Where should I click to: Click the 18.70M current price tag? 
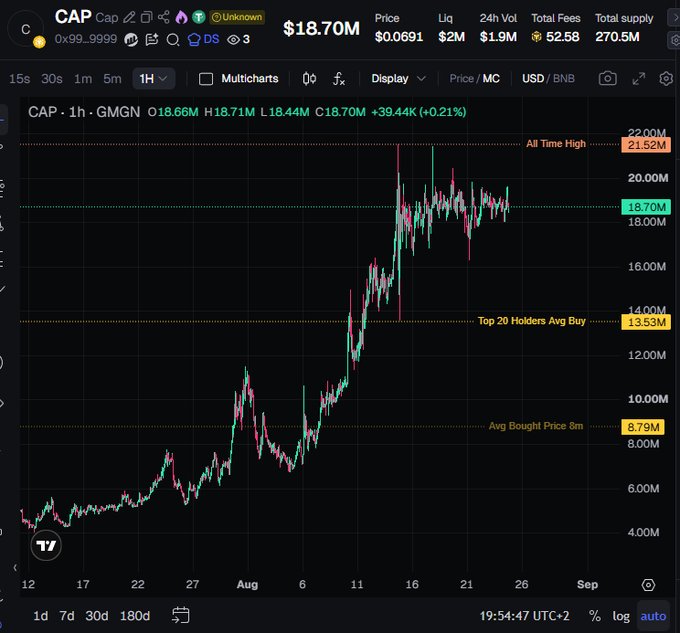click(x=646, y=207)
